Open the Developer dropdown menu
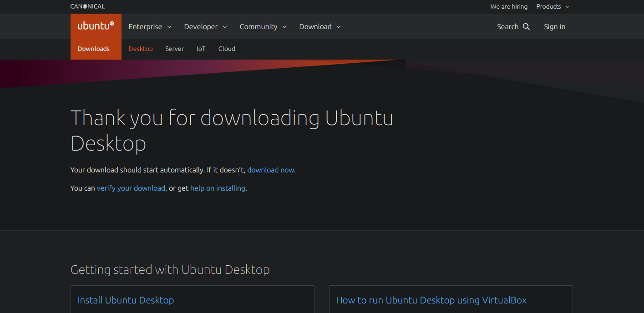This screenshot has width=644, height=313. point(205,26)
